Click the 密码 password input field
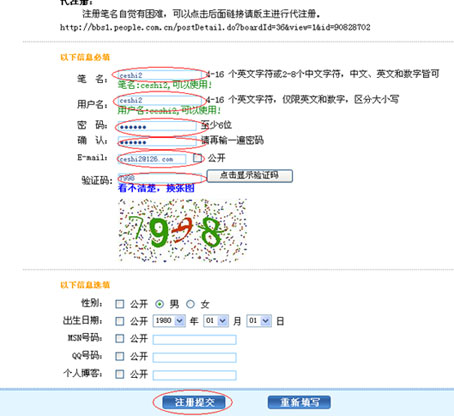Screen dimensions: 454x416 click(157, 127)
